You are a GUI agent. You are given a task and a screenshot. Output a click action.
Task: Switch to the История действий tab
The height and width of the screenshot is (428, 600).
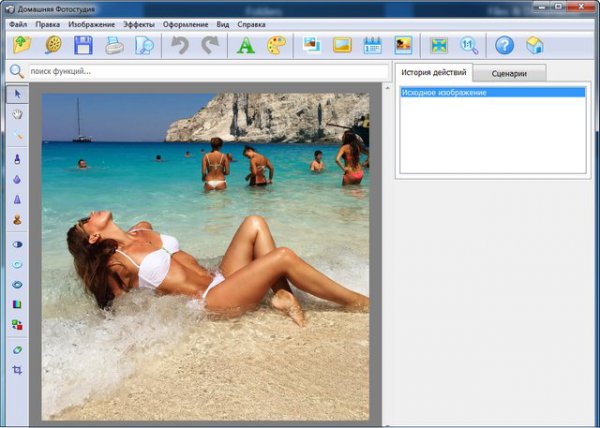pyautogui.click(x=431, y=73)
